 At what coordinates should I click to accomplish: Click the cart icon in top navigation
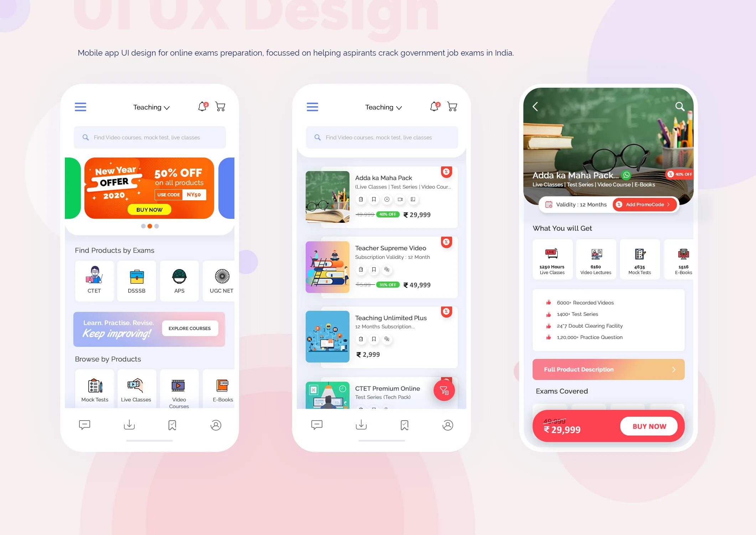(221, 106)
